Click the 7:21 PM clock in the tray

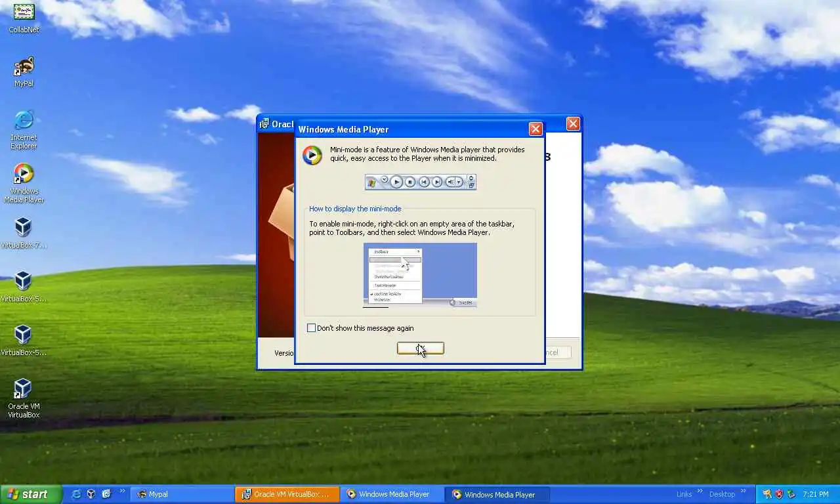816,494
